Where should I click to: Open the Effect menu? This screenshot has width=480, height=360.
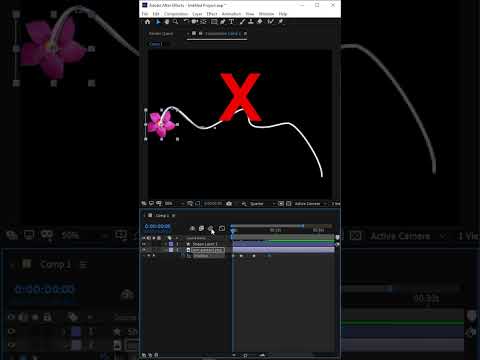click(212, 14)
